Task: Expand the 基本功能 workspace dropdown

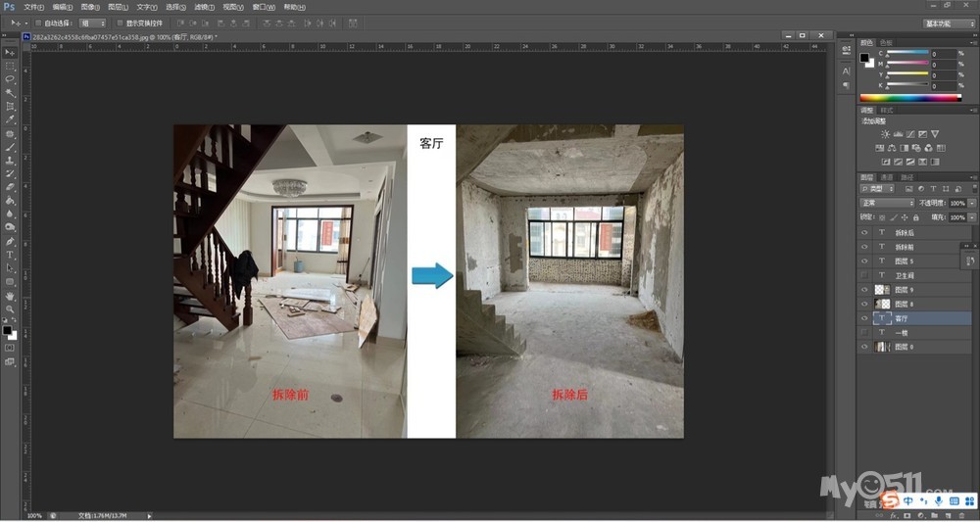Action: click(x=949, y=23)
